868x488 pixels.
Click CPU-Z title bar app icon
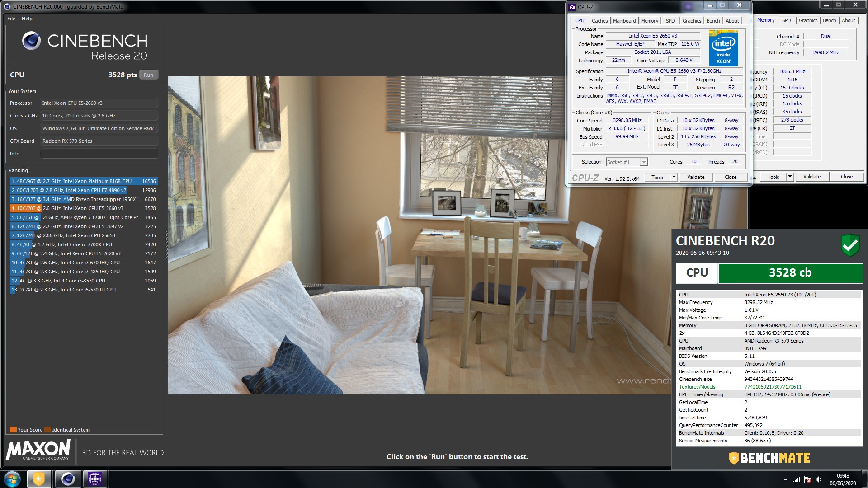coord(572,7)
